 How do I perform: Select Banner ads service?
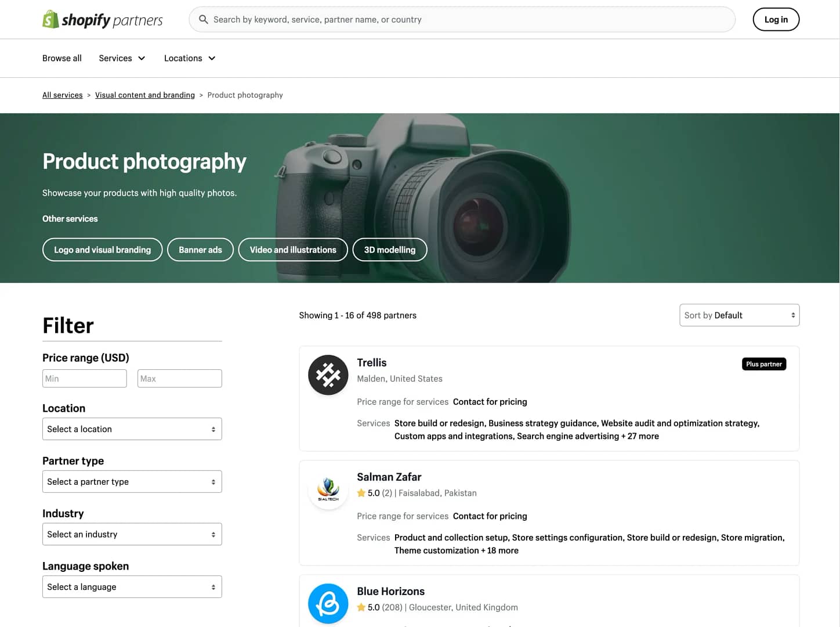(200, 250)
